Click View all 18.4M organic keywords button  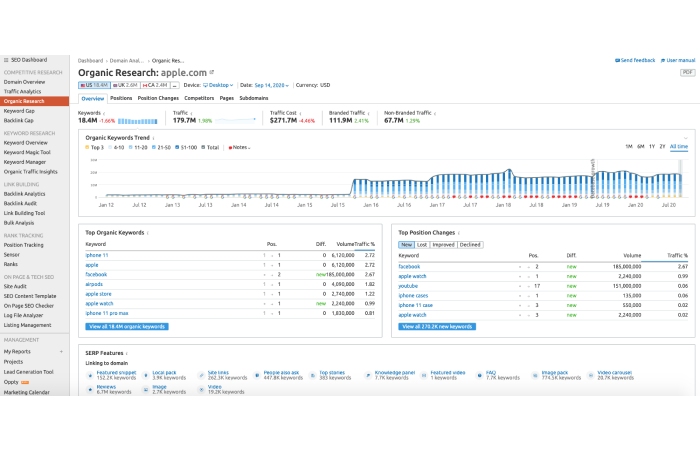coord(127,327)
